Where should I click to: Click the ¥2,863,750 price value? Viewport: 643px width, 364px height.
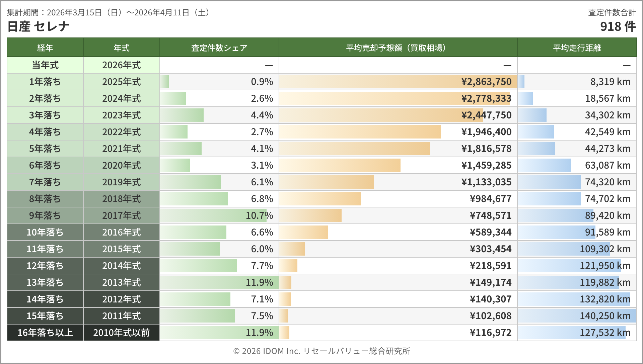(x=486, y=82)
